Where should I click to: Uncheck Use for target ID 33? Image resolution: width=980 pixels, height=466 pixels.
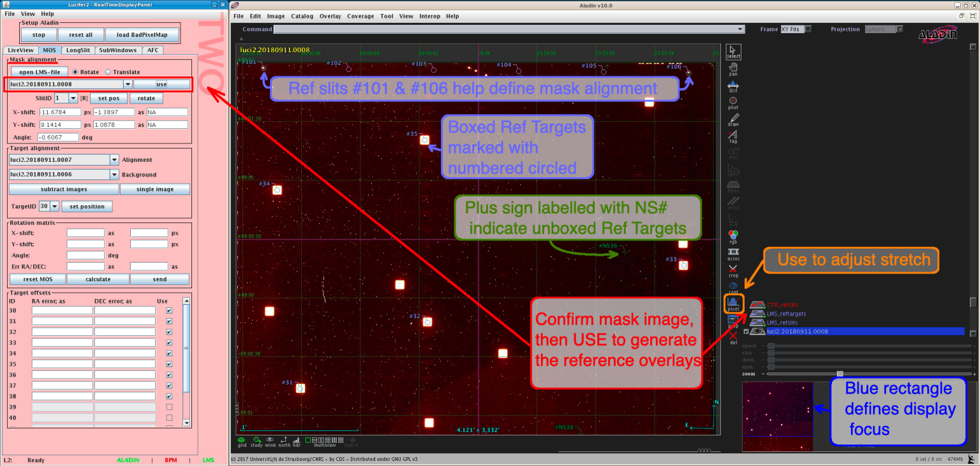tap(169, 342)
